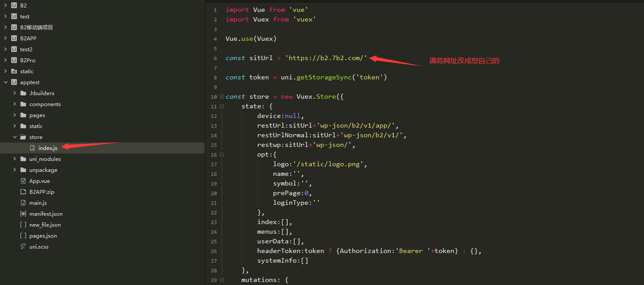Click the B2APP.zip file icon
This screenshot has width=644, height=285.
pyautogui.click(x=23, y=192)
